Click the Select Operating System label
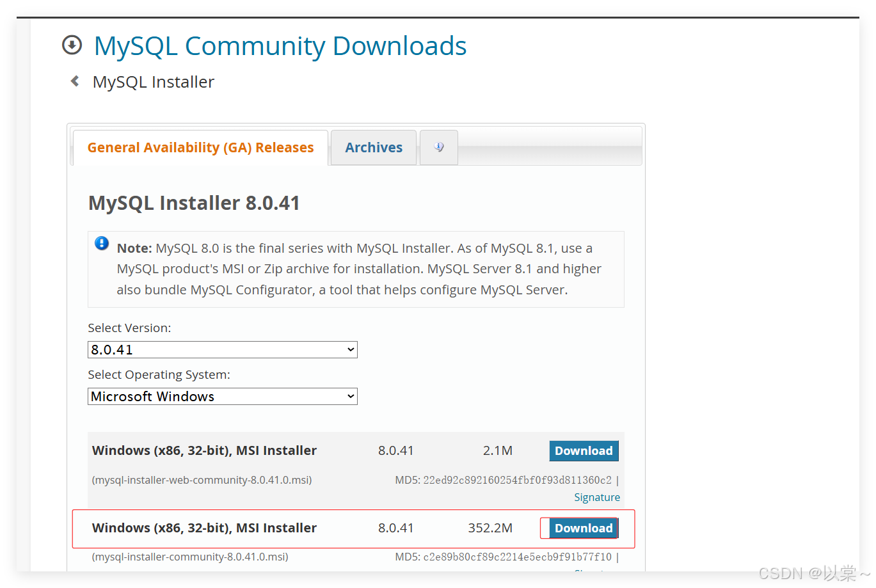Image resolution: width=876 pixels, height=588 pixels. point(159,374)
